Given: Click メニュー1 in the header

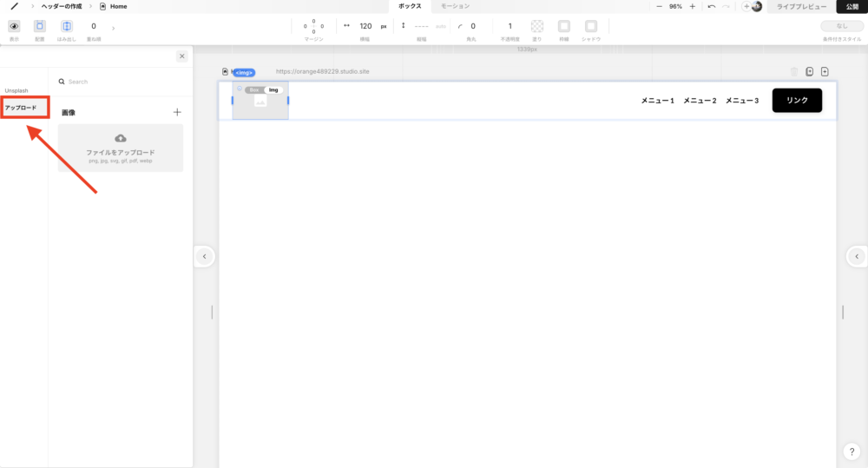Looking at the screenshot, I should tap(658, 100).
